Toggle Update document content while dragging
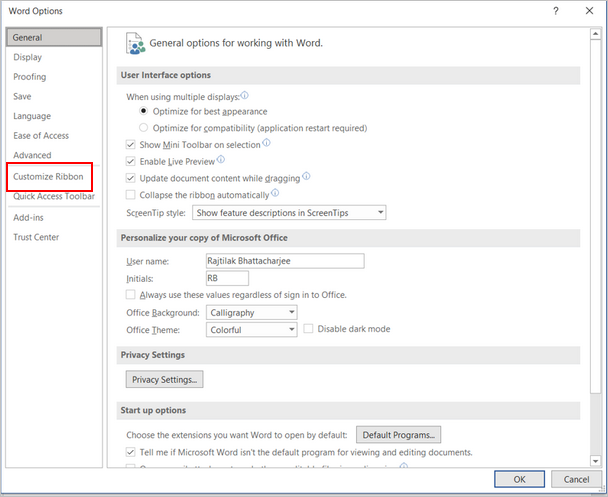 point(130,178)
